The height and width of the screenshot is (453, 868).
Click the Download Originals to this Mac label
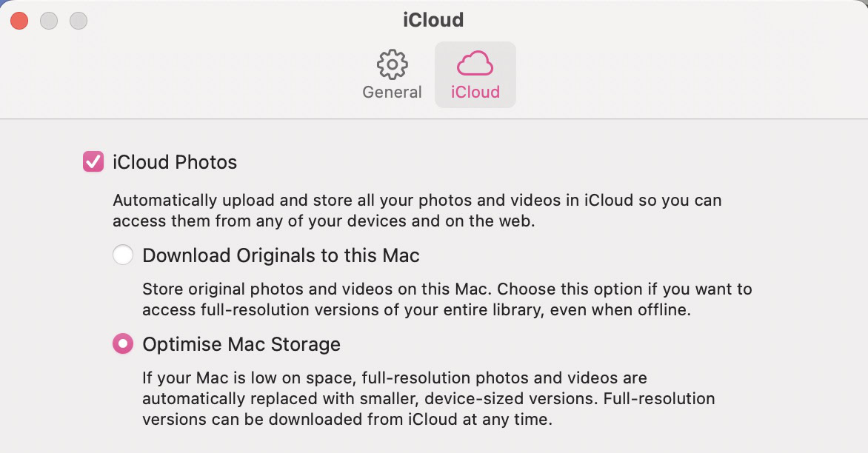pos(281,255)
